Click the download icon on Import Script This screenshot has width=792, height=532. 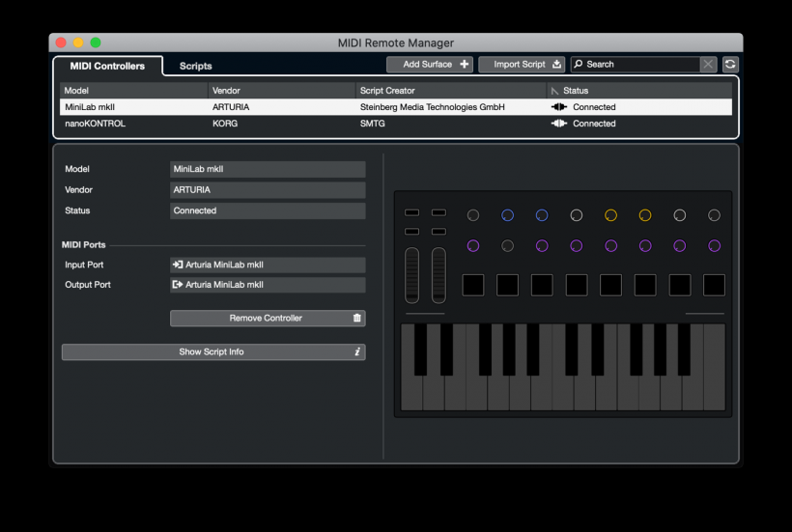click(556, 64)
